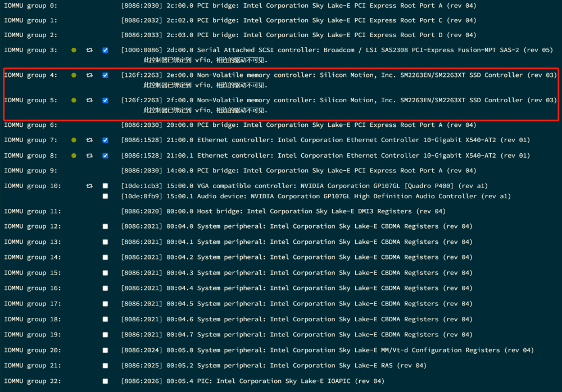
Task: Uncheck the 2e:00.0 SSD controller checkbox
Action: [106, 75]
